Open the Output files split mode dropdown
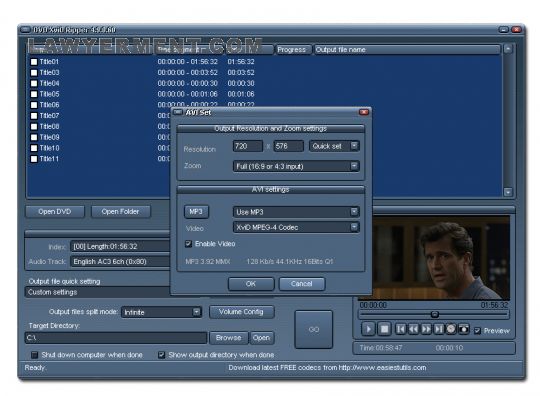540x396 pixels. [196, 312]
